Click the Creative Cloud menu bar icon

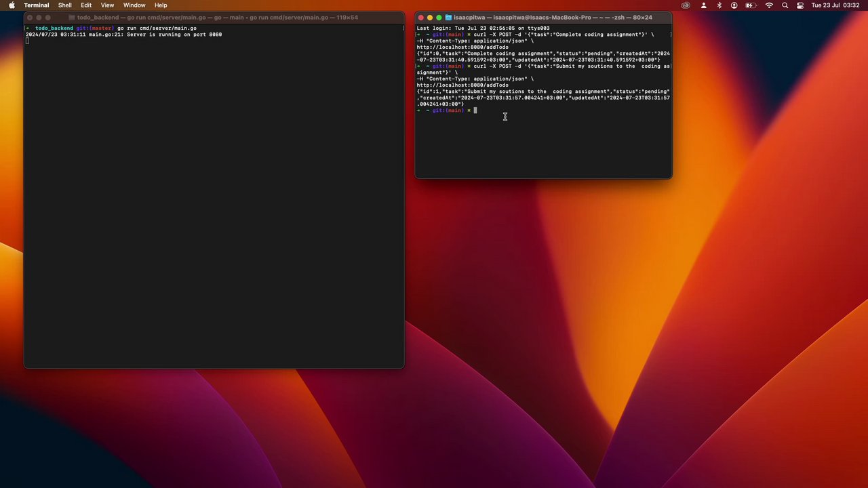[x=686, y=5]
